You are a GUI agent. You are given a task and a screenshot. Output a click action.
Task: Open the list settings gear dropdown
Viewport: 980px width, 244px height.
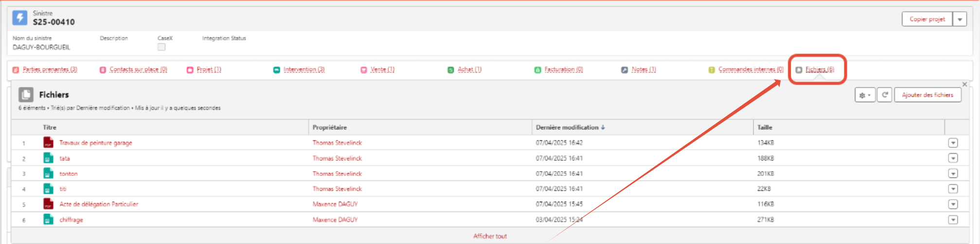click(865, 95)
